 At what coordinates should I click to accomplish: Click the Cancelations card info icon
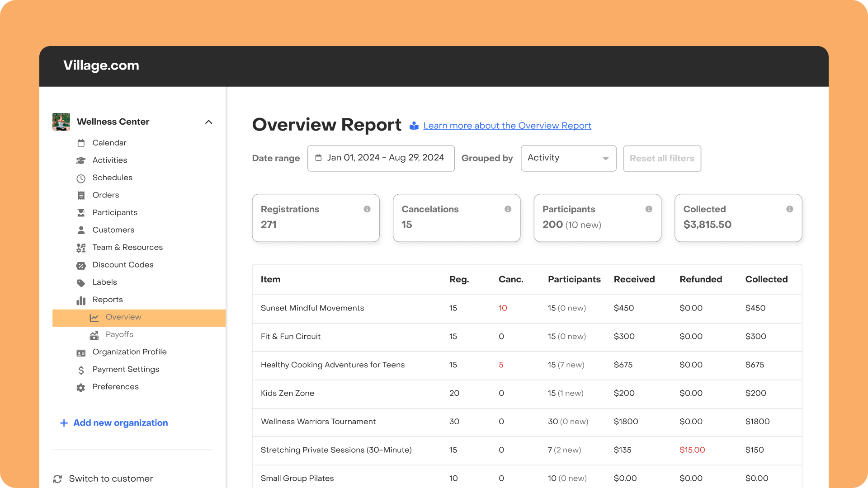click(508, 209)
